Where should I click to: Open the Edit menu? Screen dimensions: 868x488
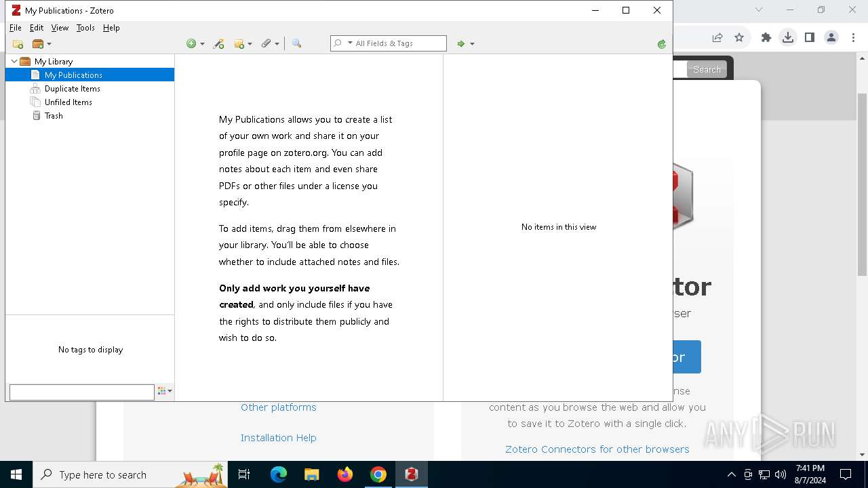point(37,28)
